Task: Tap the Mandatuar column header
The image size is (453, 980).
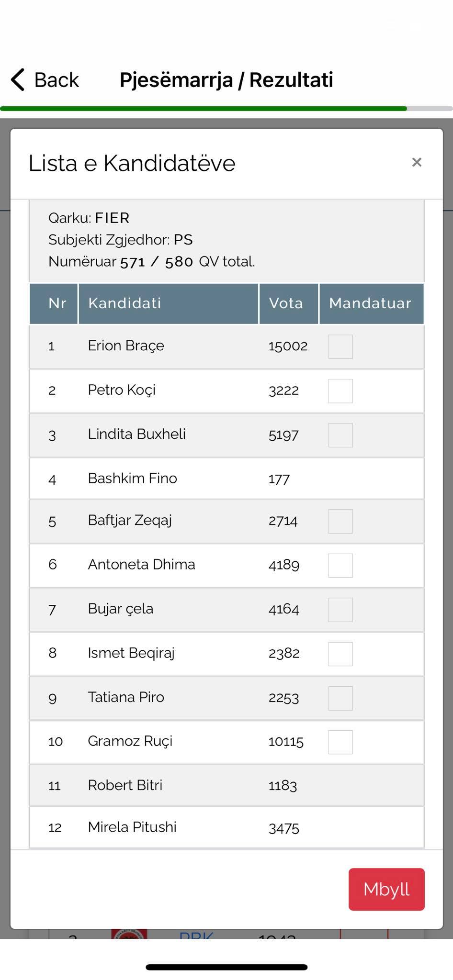Action: [x=371, y=303]
